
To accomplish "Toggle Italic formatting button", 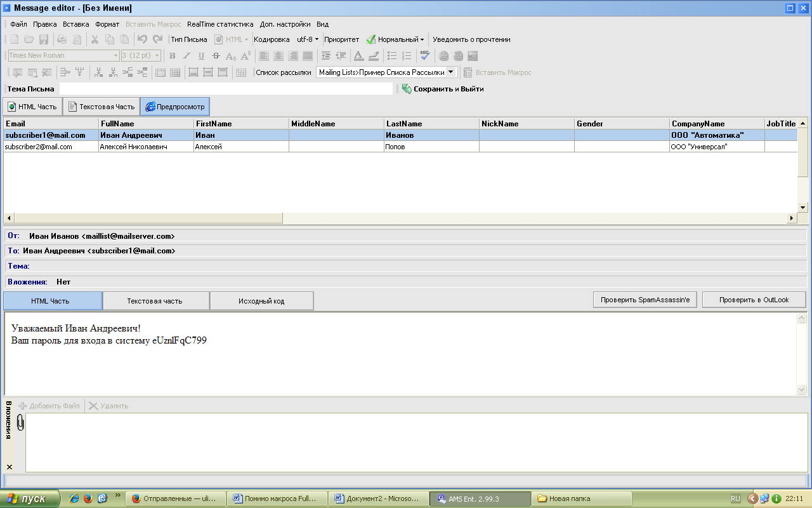I will [187, 56].
